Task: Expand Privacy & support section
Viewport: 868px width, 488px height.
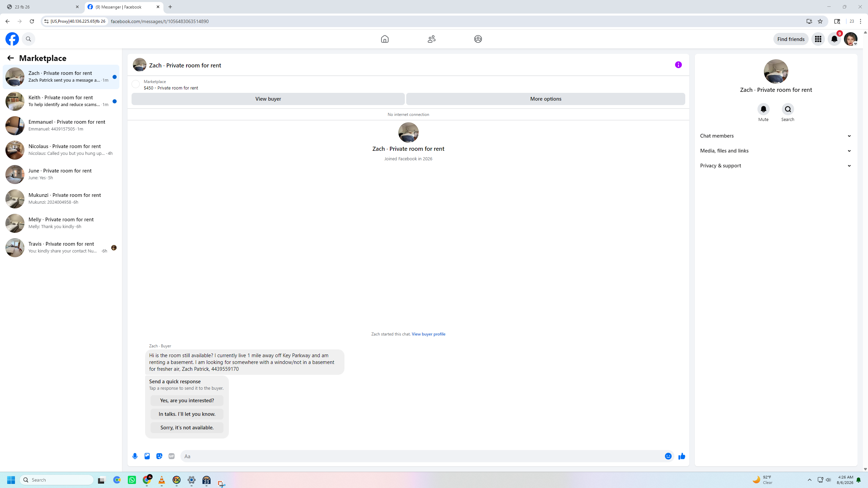Action: tap(776, 166)
